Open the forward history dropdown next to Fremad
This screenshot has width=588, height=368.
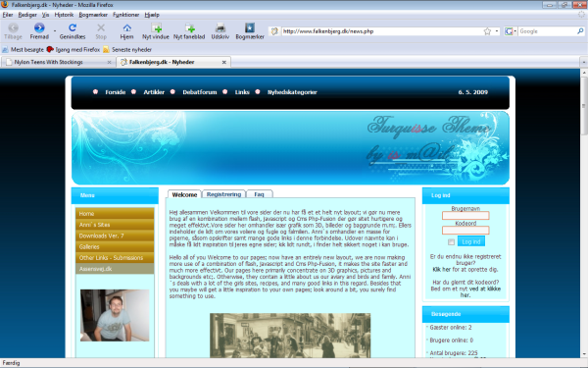pos(55,30)
